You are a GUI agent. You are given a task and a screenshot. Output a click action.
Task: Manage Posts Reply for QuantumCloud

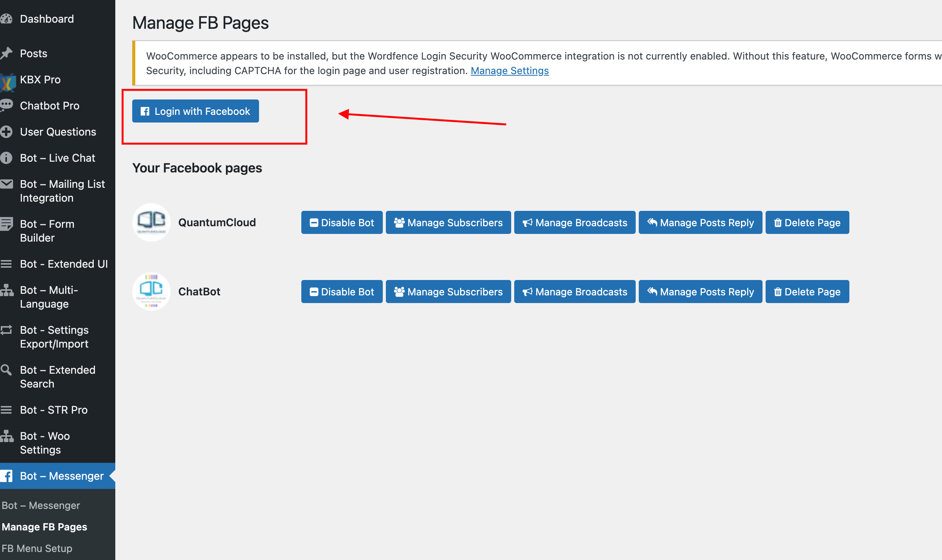pyautogui.click(x=701, y=222)
